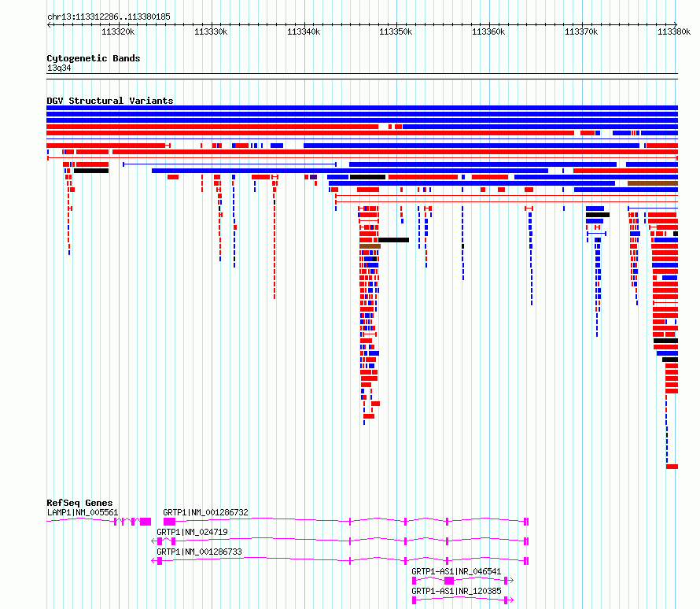700x609 pixels.
Task: Click the 113370k ruler tick label
Action: [581, 31]
